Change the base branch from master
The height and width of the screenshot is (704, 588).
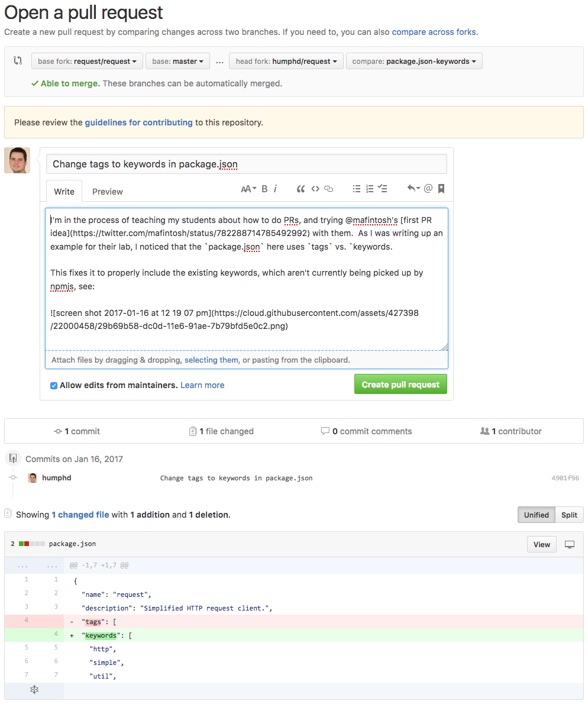[x=177, y=60]
